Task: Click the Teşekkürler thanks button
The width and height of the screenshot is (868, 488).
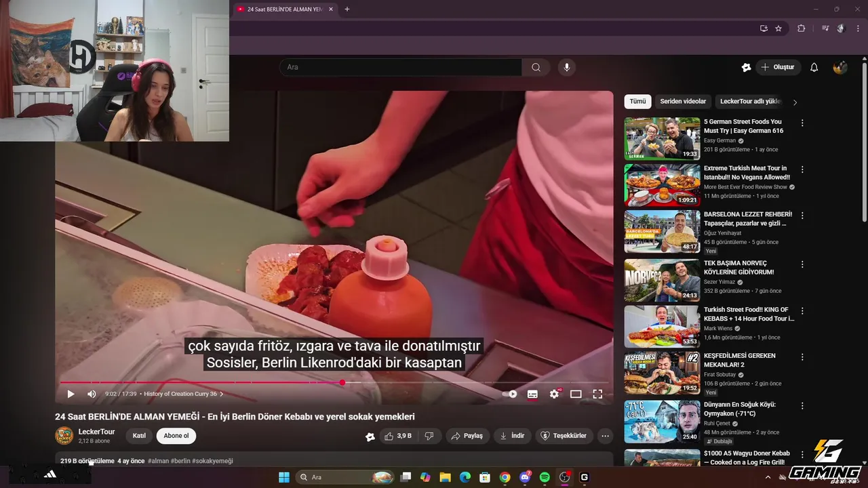Action: point(563,436)
